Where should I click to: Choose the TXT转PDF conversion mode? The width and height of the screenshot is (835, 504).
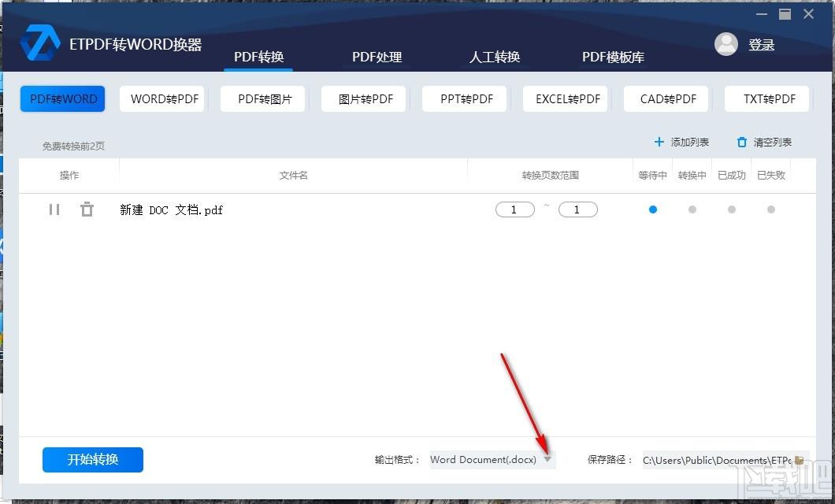[x=766, y=99]
